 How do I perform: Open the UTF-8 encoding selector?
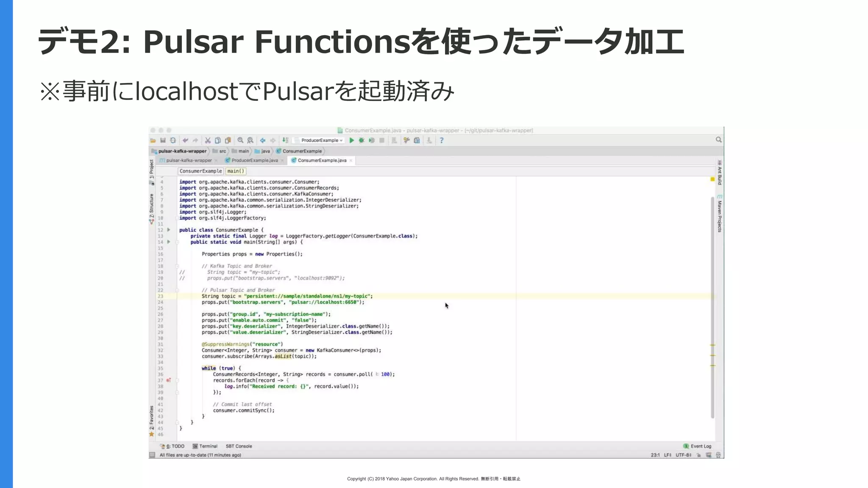coord(683,455)
